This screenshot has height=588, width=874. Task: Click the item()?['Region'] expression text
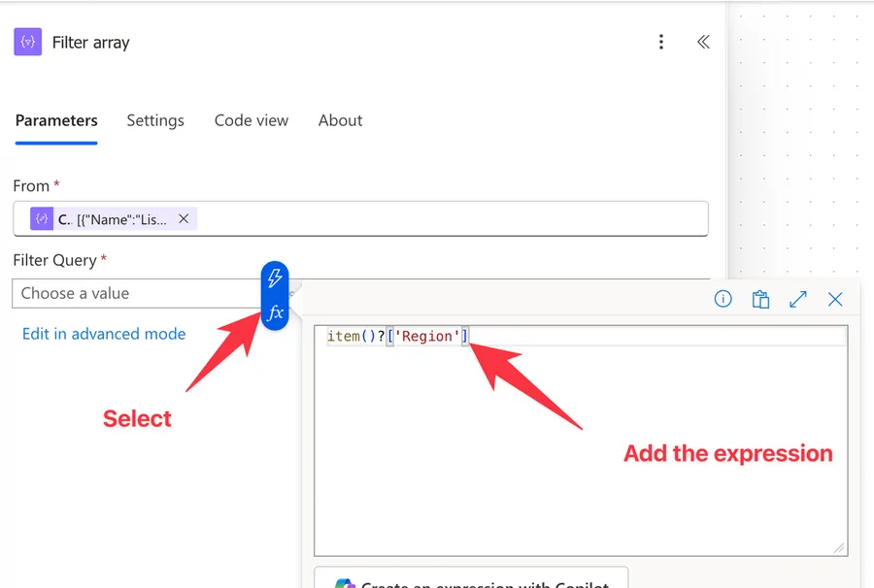397,337
